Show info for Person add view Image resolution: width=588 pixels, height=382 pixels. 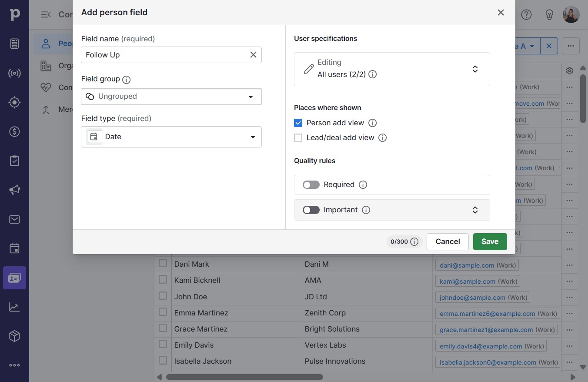coord(373,123)
